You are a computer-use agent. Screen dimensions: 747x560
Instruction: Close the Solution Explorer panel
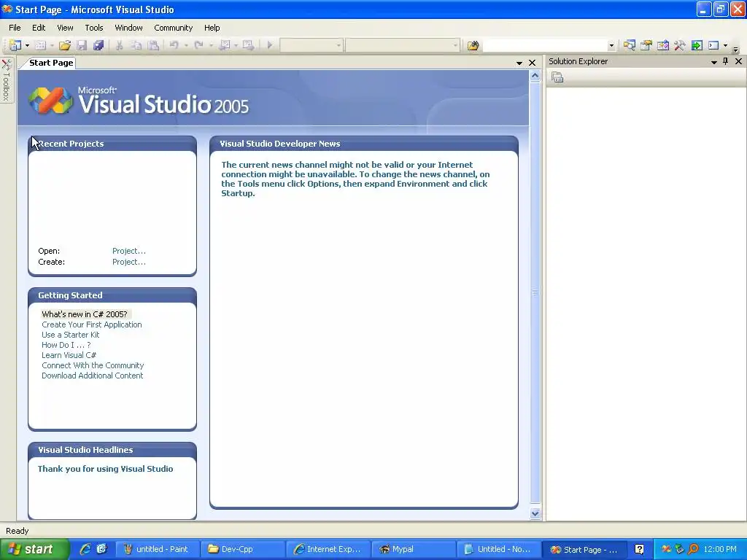[738, 61]
